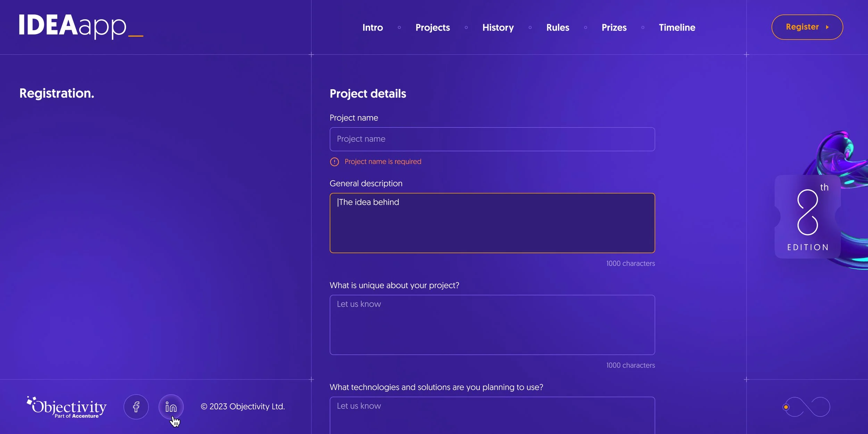This screenshot has height=434, width=868.
Task: Open the Facebook social icon
Action: [x=136, y=407]
